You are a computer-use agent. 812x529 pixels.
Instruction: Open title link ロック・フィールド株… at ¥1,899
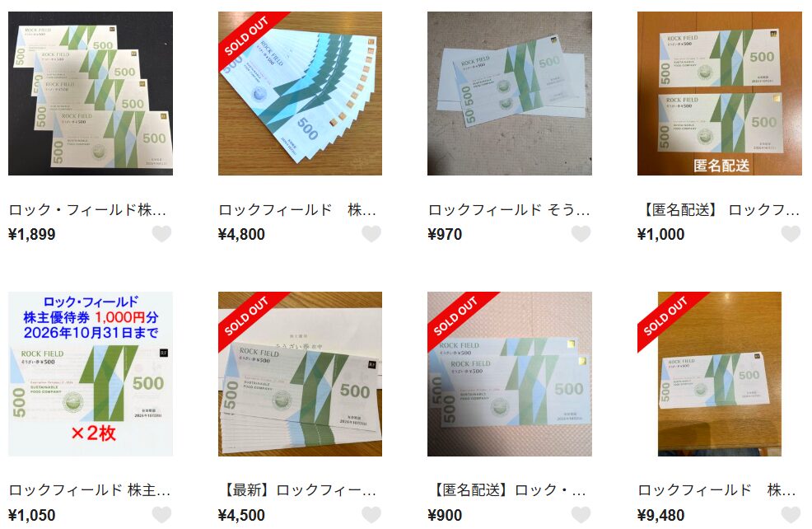[87, 210]
